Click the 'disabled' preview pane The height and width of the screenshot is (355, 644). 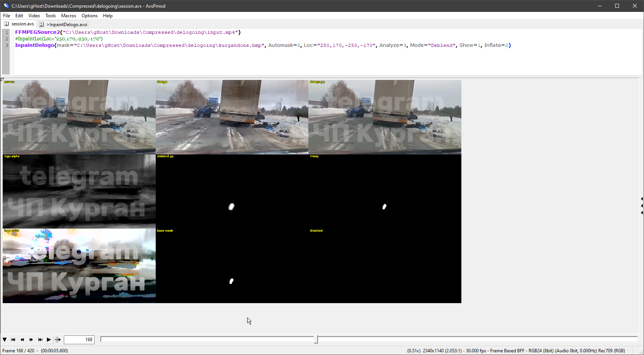(x=385, y=266)
